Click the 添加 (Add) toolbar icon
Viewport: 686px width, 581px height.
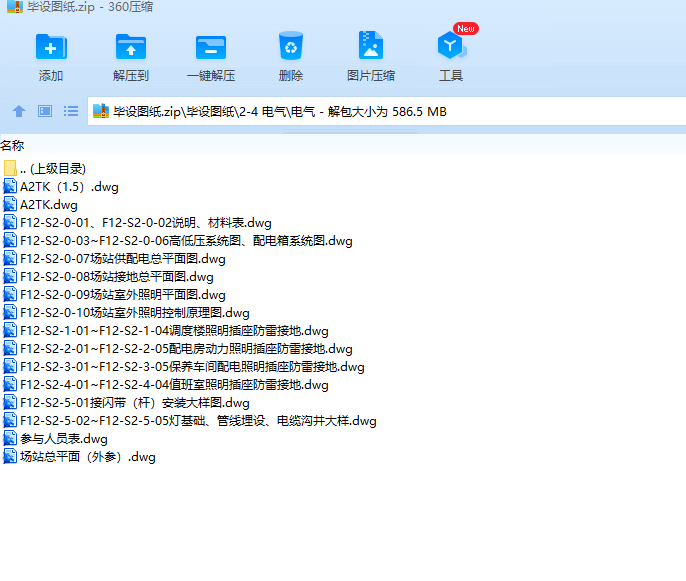[x=51, y=47]
